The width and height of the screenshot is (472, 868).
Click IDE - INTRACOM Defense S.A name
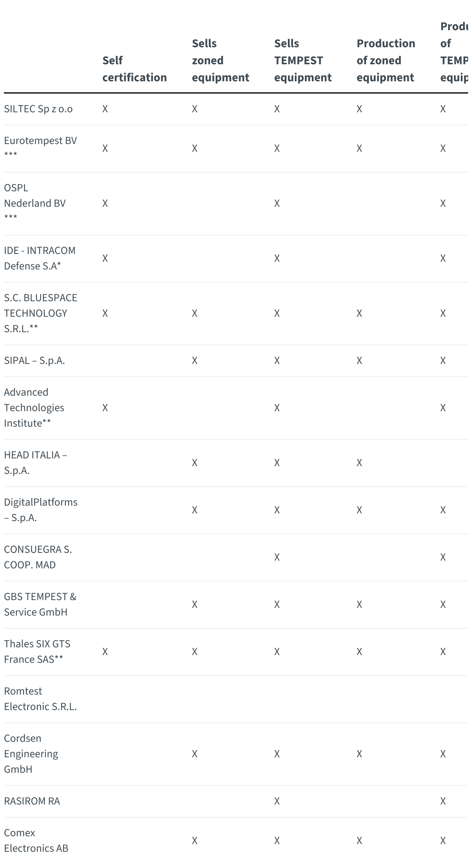tap(39, 258)
